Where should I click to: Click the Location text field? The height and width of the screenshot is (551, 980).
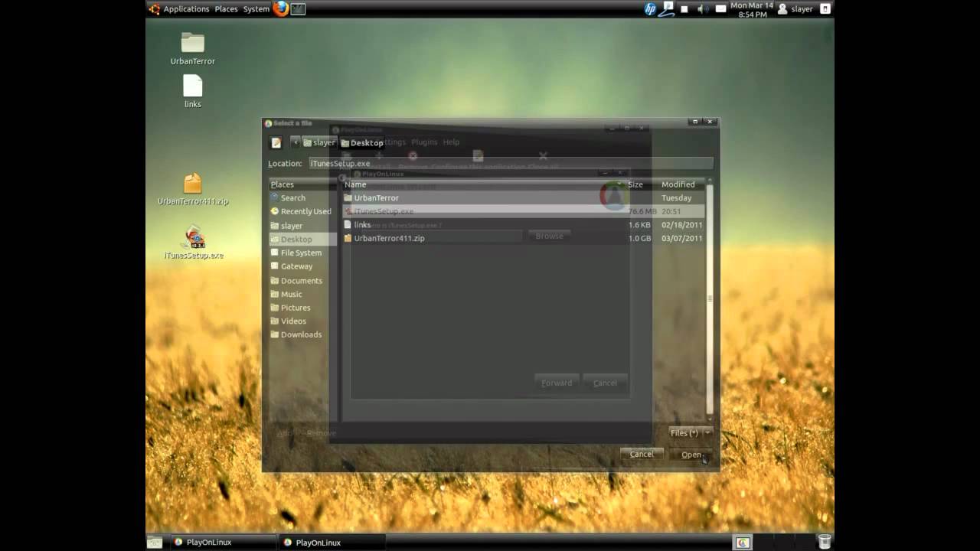(511, 163)
